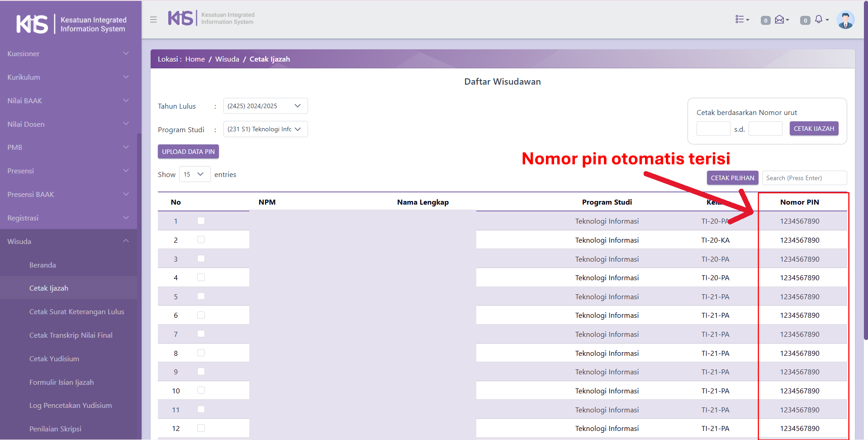This screenshot has height=440, width=868.
Task: Click the user profile avatar
Action: point(845,20)
